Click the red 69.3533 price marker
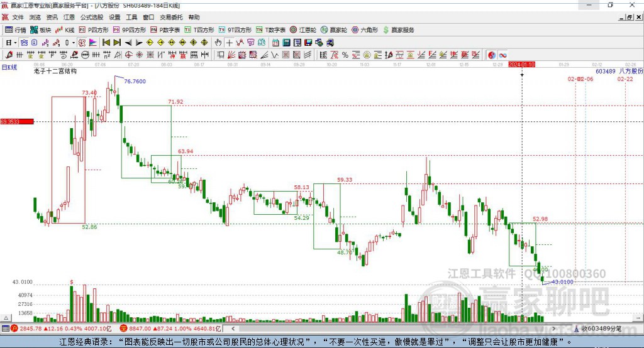The height and width of the screenshot is (348, 644). coord(17,121)
